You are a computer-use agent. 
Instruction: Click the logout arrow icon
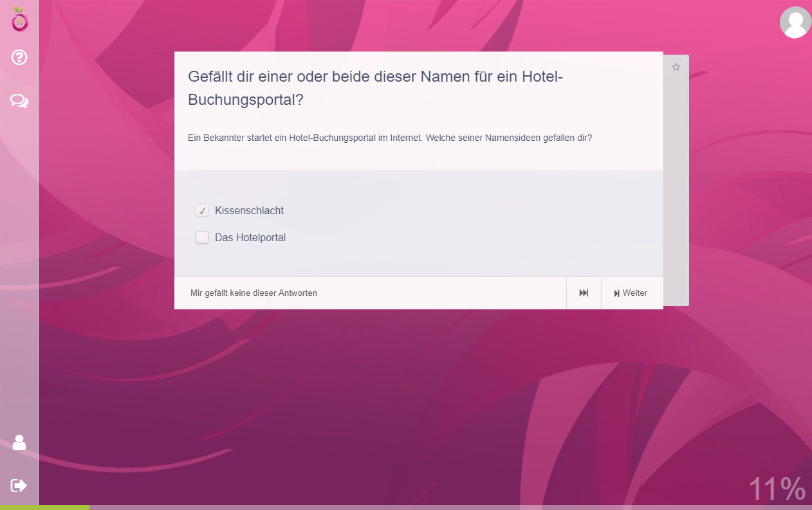19,485
